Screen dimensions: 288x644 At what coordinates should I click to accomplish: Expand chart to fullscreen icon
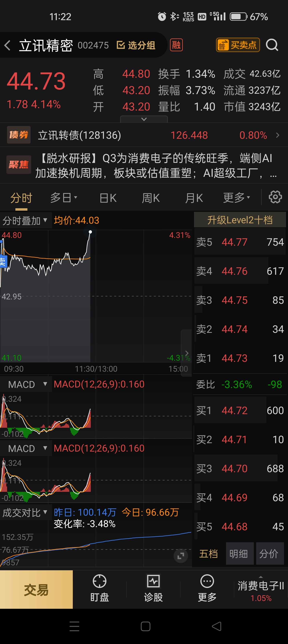pyautogui.click(x=181, y=556)
